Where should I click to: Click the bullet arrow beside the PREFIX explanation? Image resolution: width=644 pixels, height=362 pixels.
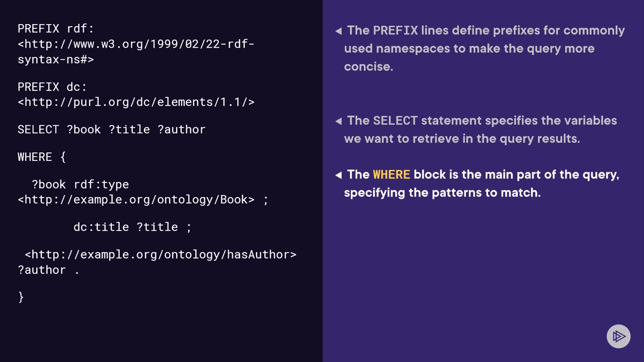point(339,31)
